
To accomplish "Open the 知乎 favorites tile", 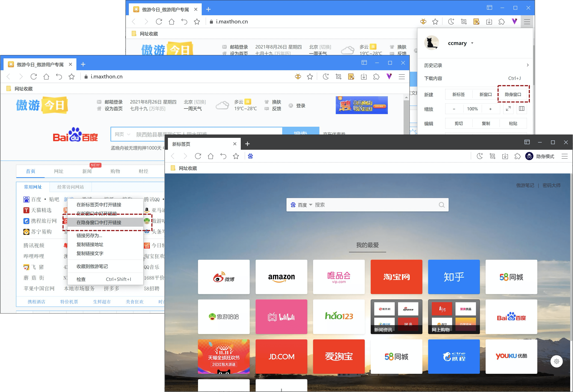I will (x=454, y=277).
